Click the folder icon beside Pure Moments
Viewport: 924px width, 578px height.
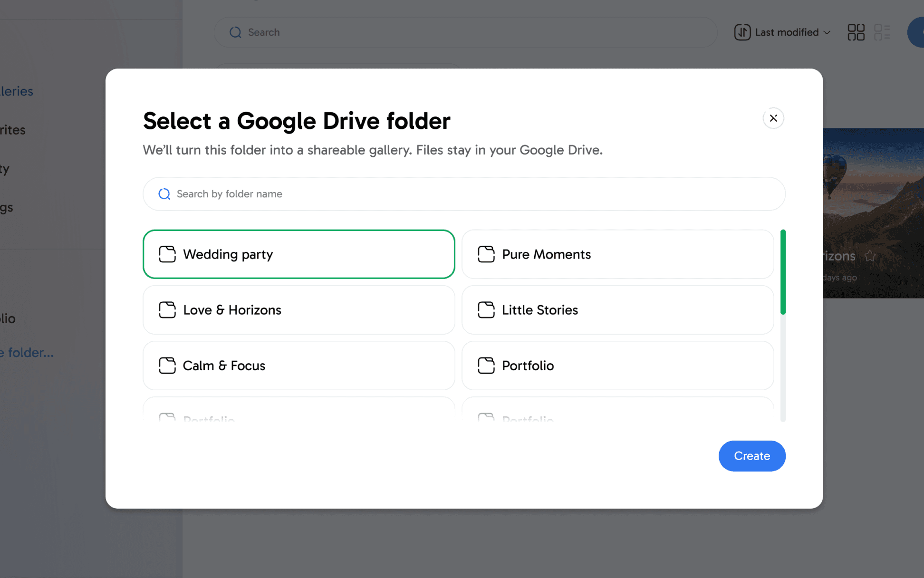[x=486, y=254]
